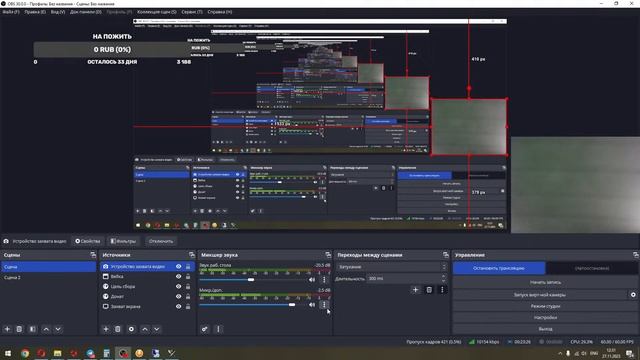Undock the Источники panel with float icon
Screen dimensions: 640x360
point(192,255)
